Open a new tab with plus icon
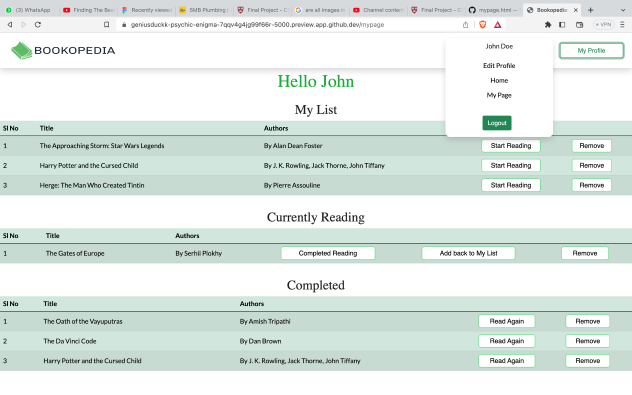Image resolution: width=632 pixels, height=395 pixels. point(590,10)
